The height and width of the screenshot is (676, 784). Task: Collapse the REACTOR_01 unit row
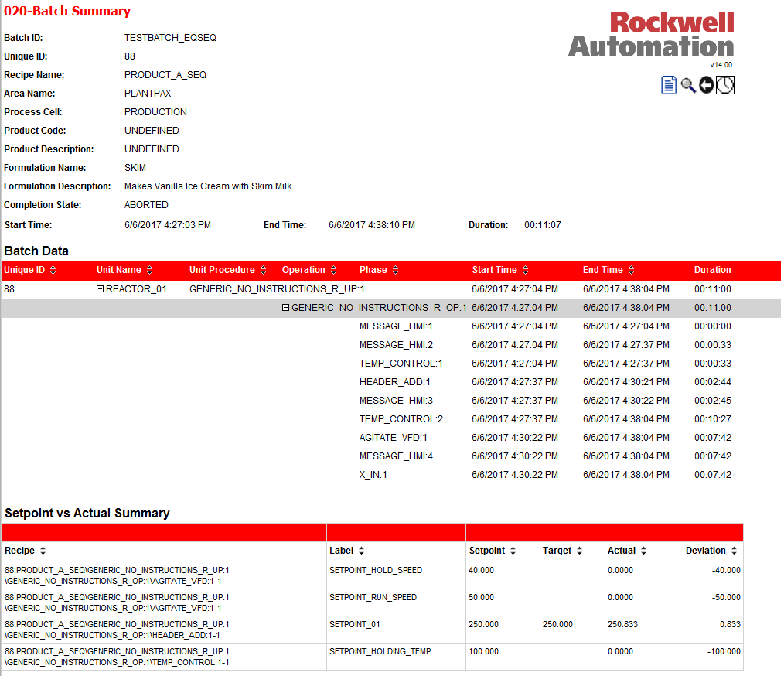coord(100,289)
